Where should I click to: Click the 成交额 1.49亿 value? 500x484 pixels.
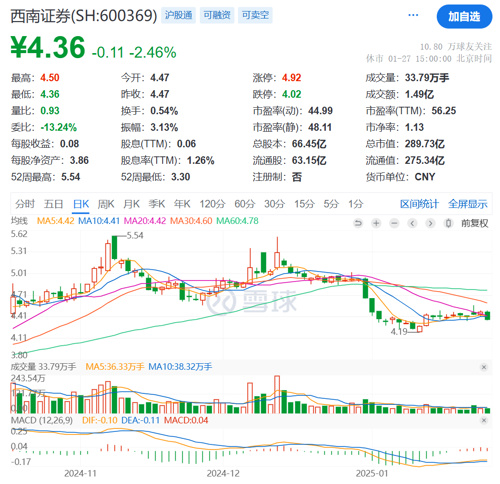point(419,94)
